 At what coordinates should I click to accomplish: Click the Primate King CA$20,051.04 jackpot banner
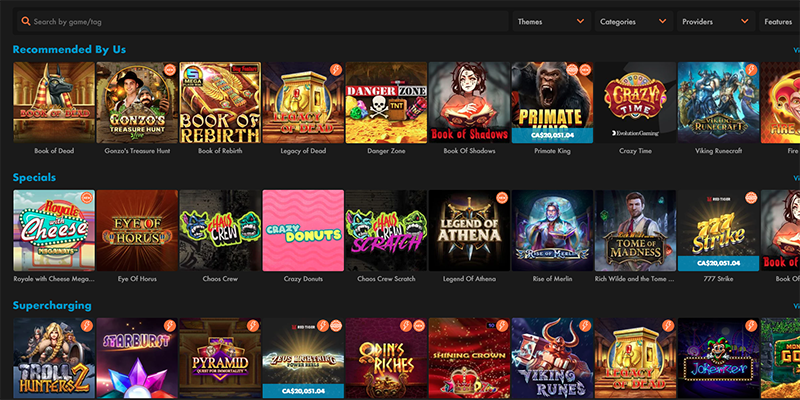[552, 136]
